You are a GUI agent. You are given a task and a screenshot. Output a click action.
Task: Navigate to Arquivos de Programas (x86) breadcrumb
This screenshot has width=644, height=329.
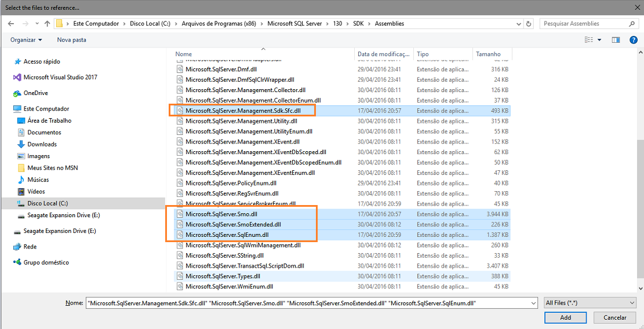pos(219,24)
